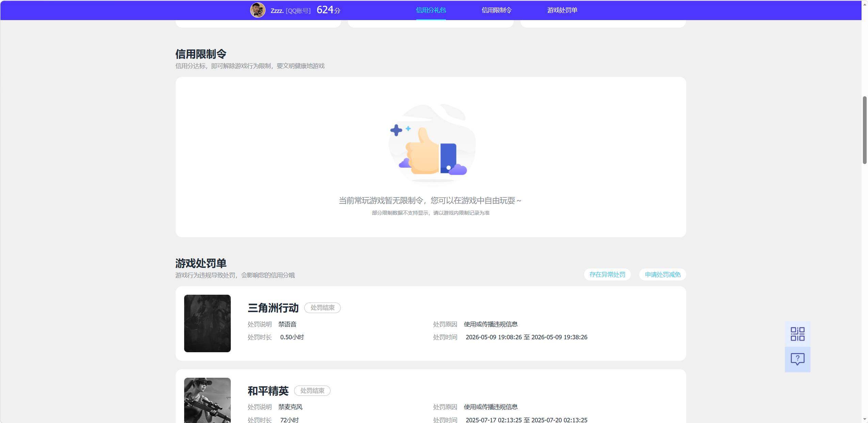This screenshot has height=423, width=868.
Task: Click the 624分 credit score
Action: click(328, 10)
